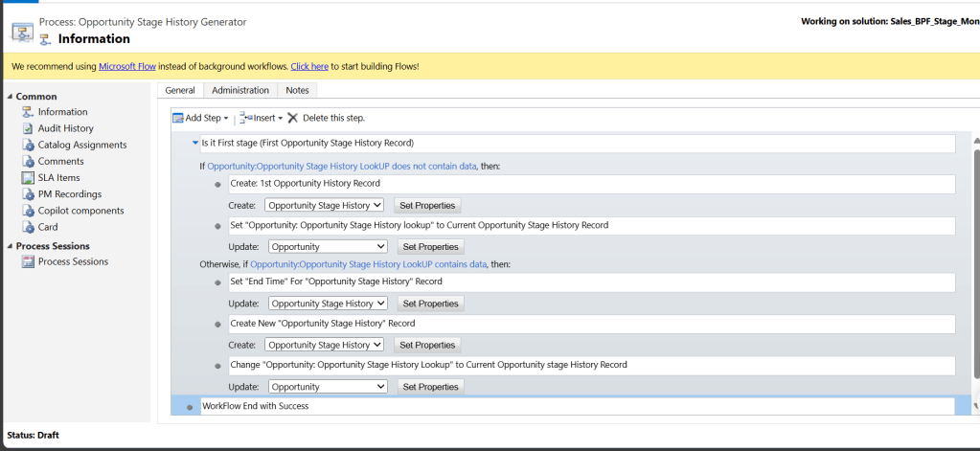Open Catalog Assignments in sidebar
980x451 pixels.
pyautogui.click(x=82, y=145)
